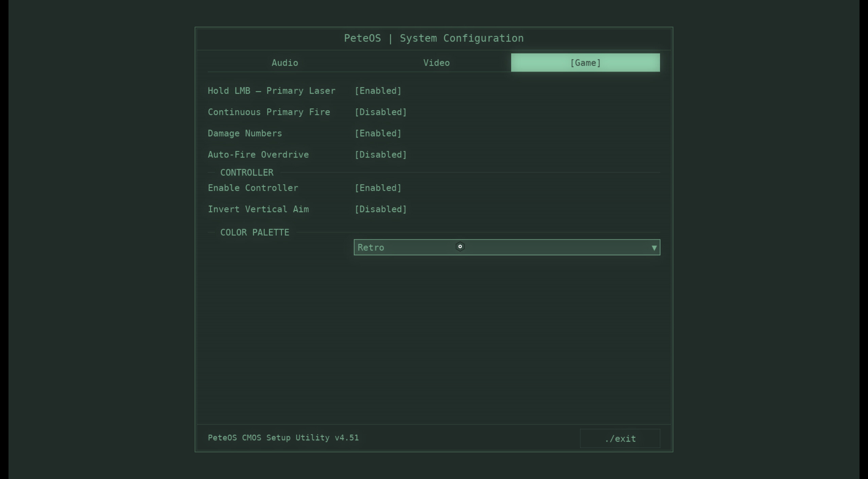868x479 pixels.
Task: Click the Continuous Primary Fire label
Action: (x=269, y=112)
